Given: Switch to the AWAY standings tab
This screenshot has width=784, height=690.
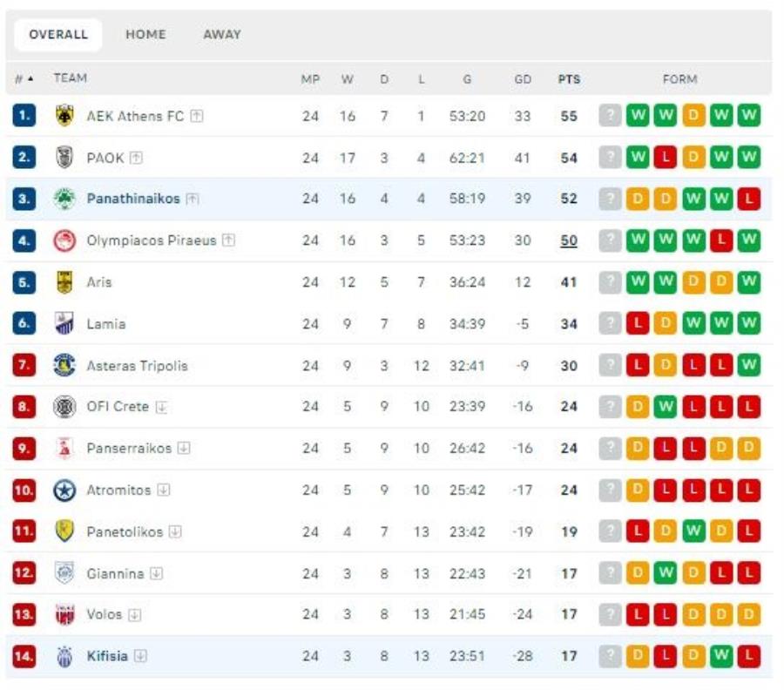Looking at the screenshot, I should (222, 35).
